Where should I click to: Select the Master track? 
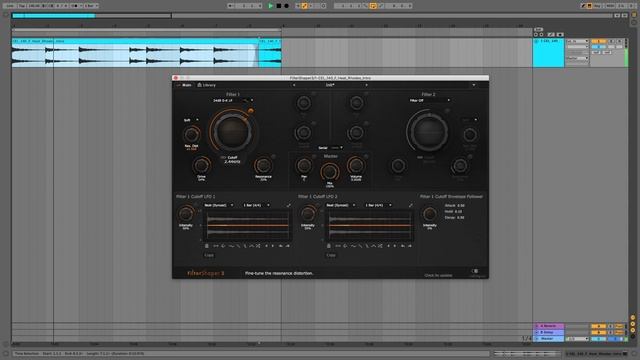tap(549, 338)
